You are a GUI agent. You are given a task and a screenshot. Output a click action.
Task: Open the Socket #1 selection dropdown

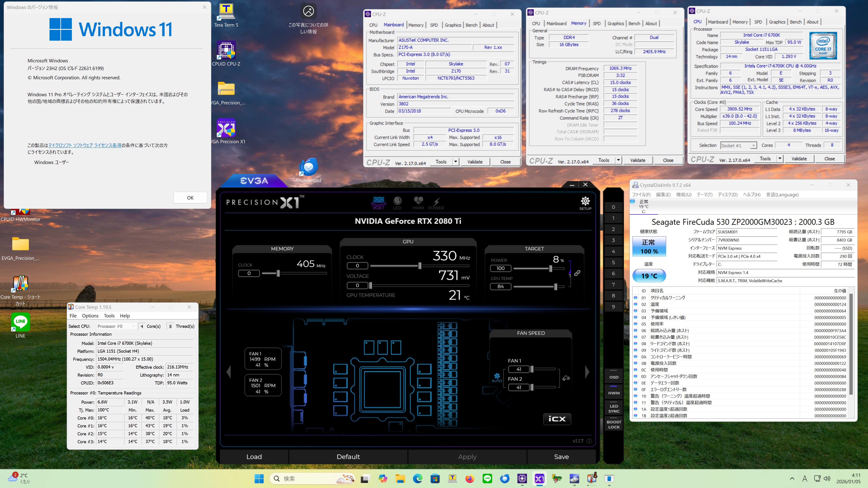pyautogui.click(x=753, y=145)
